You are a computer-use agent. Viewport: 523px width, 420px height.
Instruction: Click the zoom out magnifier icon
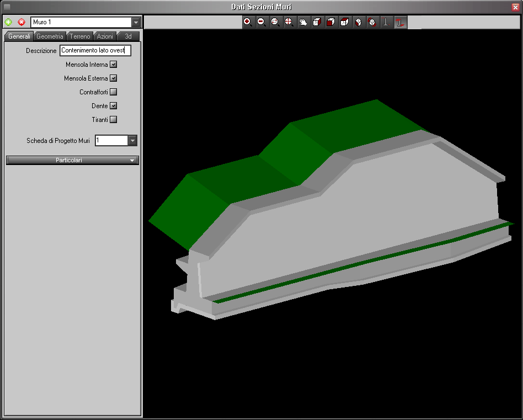(261, 22)
